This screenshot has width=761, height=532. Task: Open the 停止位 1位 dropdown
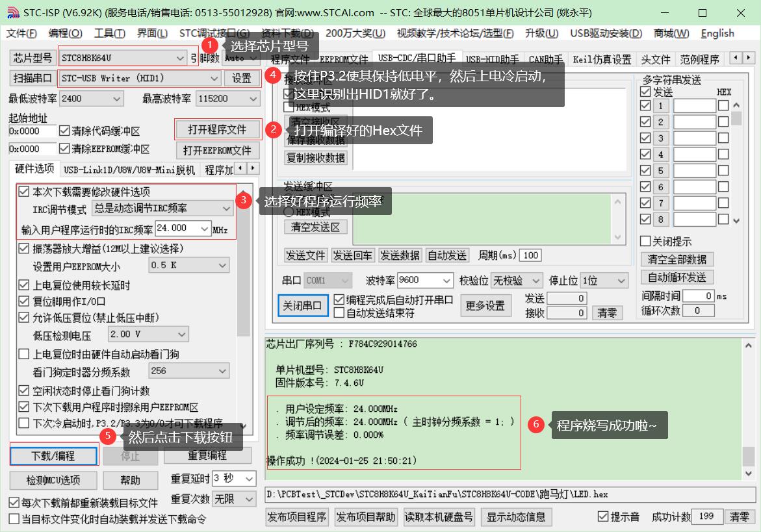(x=621, y=281)
